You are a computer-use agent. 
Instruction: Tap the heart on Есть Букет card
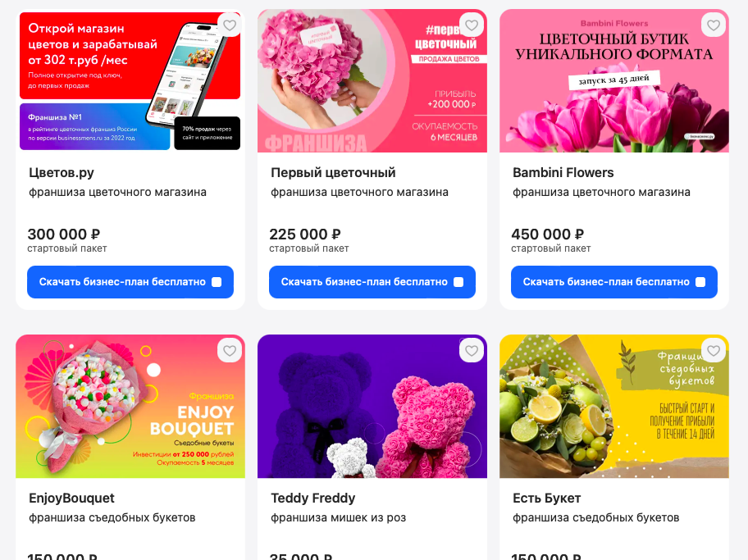[x=714, y=351]
